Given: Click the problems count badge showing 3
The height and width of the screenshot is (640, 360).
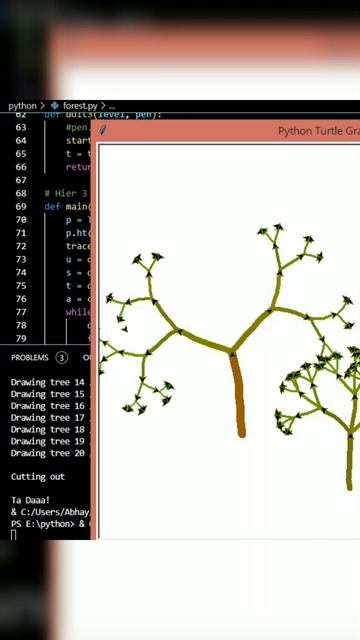Looking at the screenshot, I should click(62, 358).
